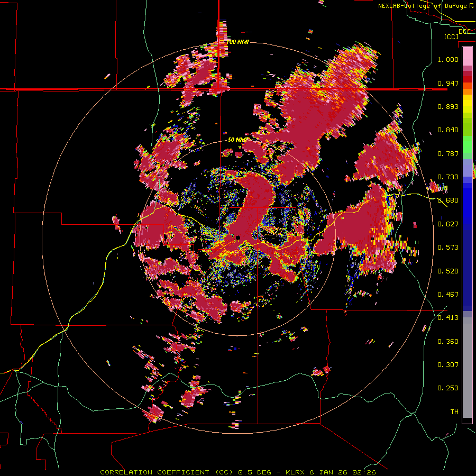476x476 pixels.
Task: Click the DCC label above the scale
Action: click(x=464, y=32)
